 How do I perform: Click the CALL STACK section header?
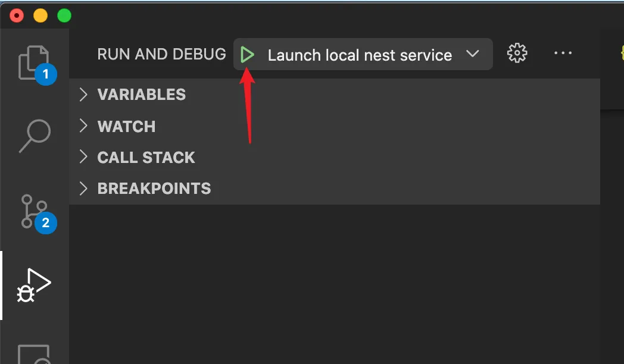146,158
